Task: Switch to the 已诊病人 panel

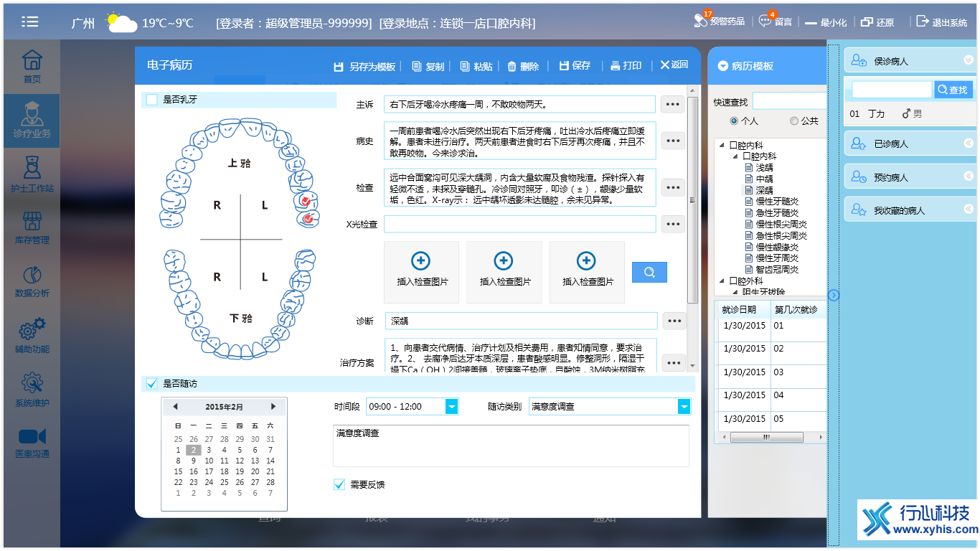Action: pos(910,143)
